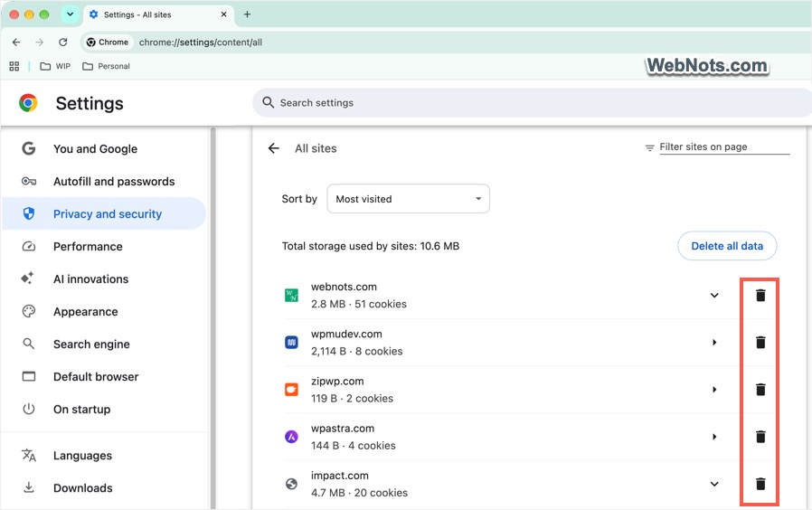Delete webnots.com site data with trash icon
812x510 pixels.
[760, 295]
